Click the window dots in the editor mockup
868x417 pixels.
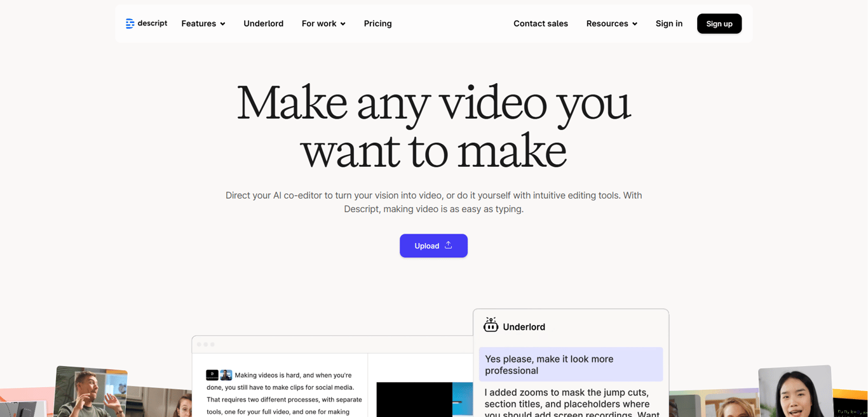(205, 344)
